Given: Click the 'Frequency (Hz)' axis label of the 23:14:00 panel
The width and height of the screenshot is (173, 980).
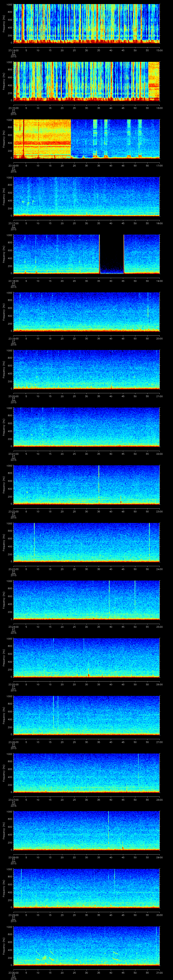Looking at the screenshot, I should click(4, 24).
